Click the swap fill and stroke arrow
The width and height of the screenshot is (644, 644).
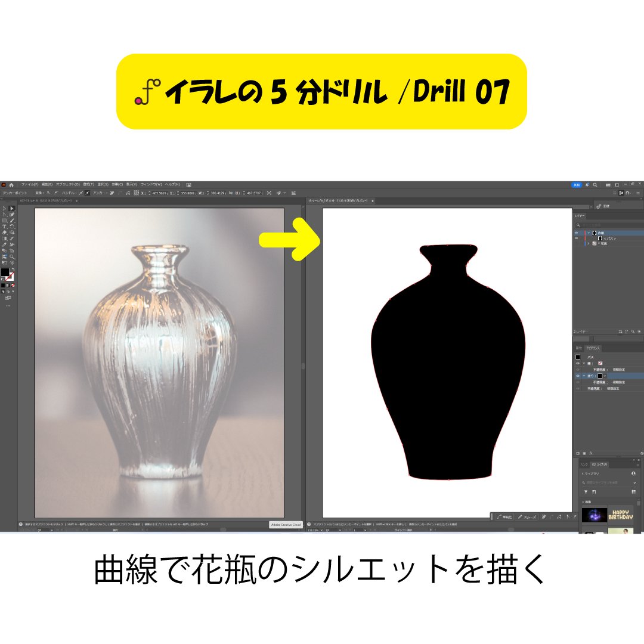[13, 270]
